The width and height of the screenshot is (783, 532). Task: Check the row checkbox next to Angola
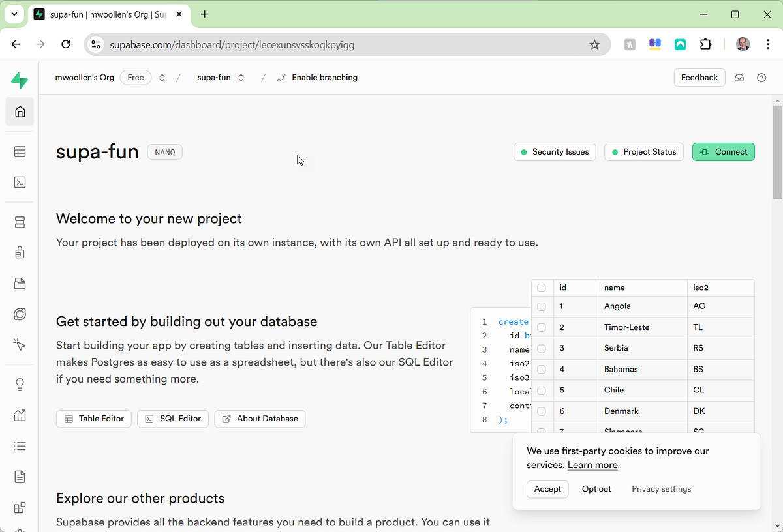tap(542, 306)
